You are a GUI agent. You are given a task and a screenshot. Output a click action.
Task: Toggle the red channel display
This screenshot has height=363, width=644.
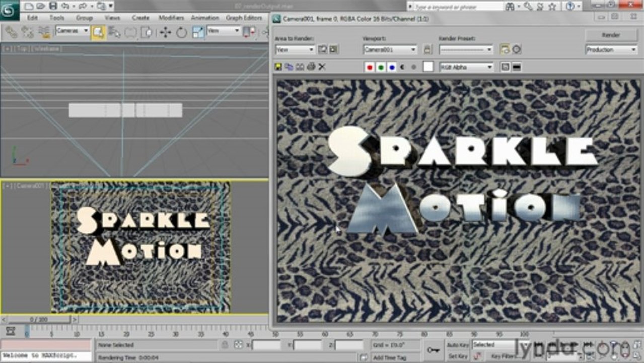click(370, 67)
